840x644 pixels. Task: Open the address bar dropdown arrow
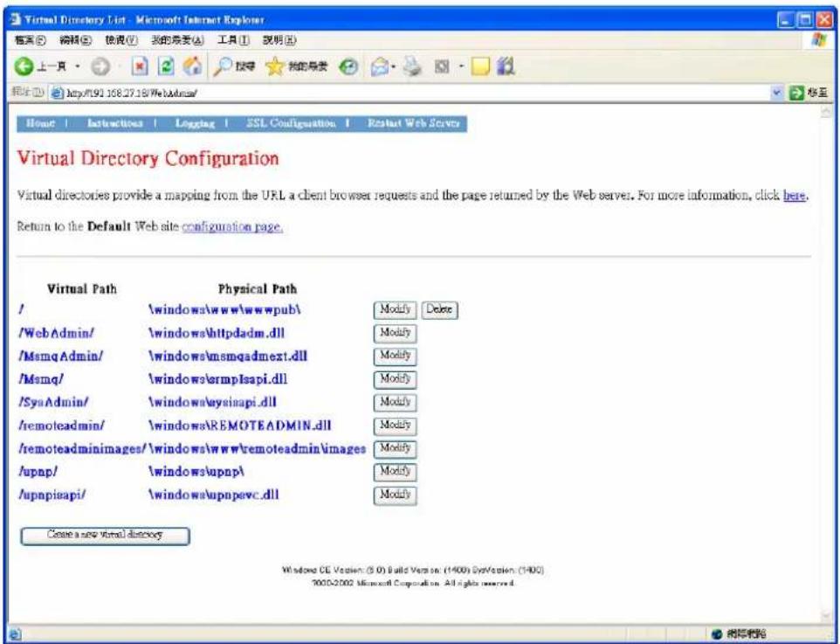pos(777,93)
